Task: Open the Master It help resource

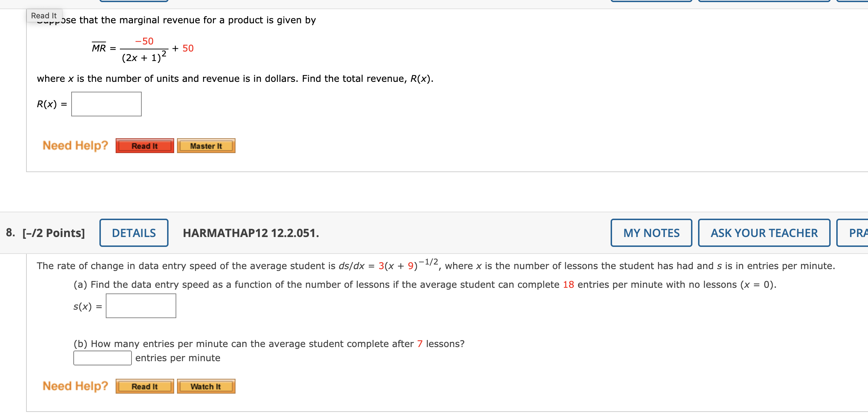Action: pos(206,146)
